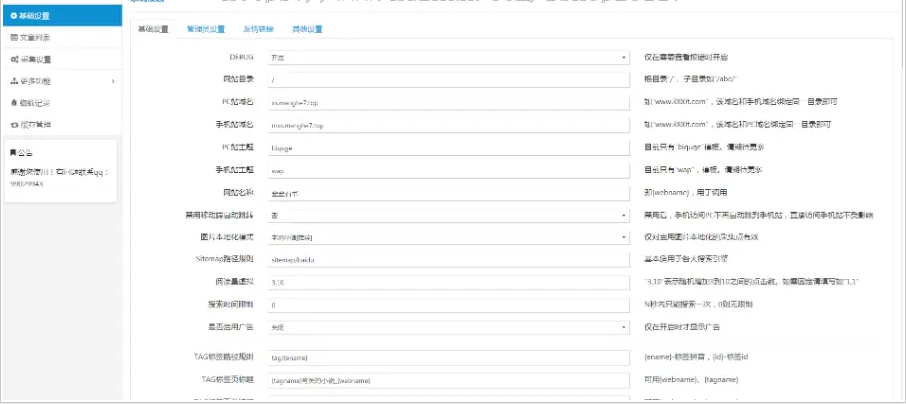The width and height of the screenshot is (906, 404).
Task: Click the refresh icon of last sidebar item
Action: [14, 125]
